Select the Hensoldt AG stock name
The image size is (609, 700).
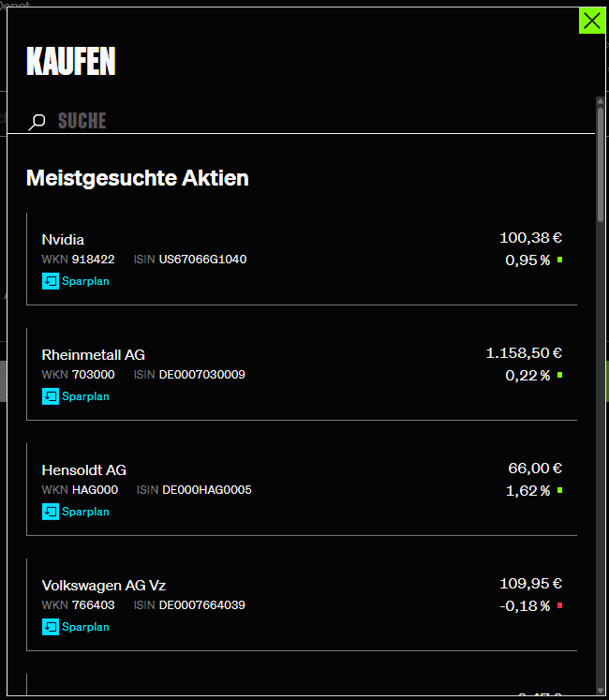84,469
